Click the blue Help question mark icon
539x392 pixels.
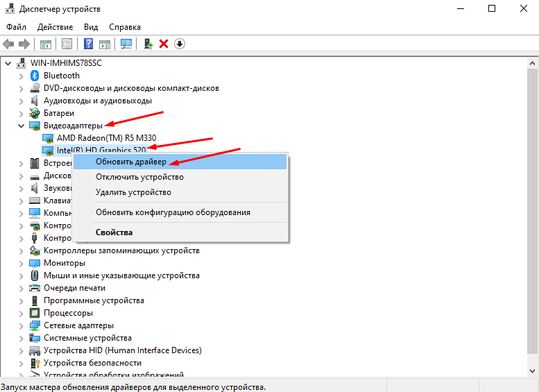click(88, 44)
